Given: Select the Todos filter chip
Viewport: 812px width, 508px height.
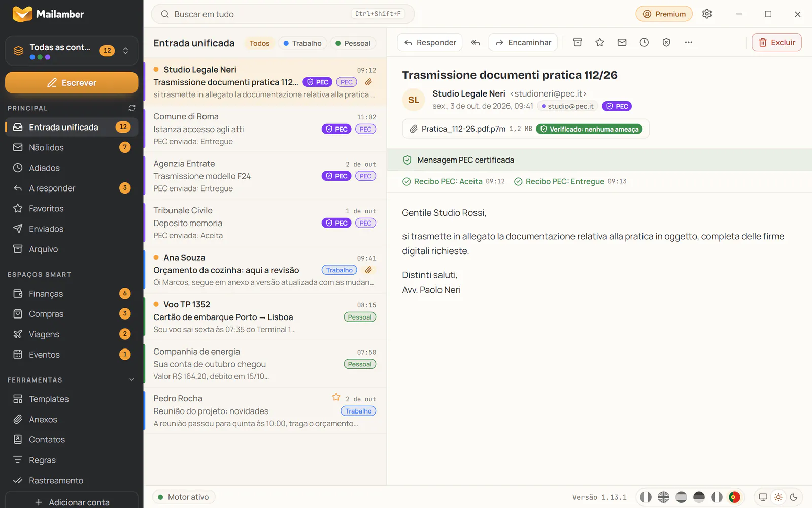Looking at the screenshot, I should click(259, 43).
